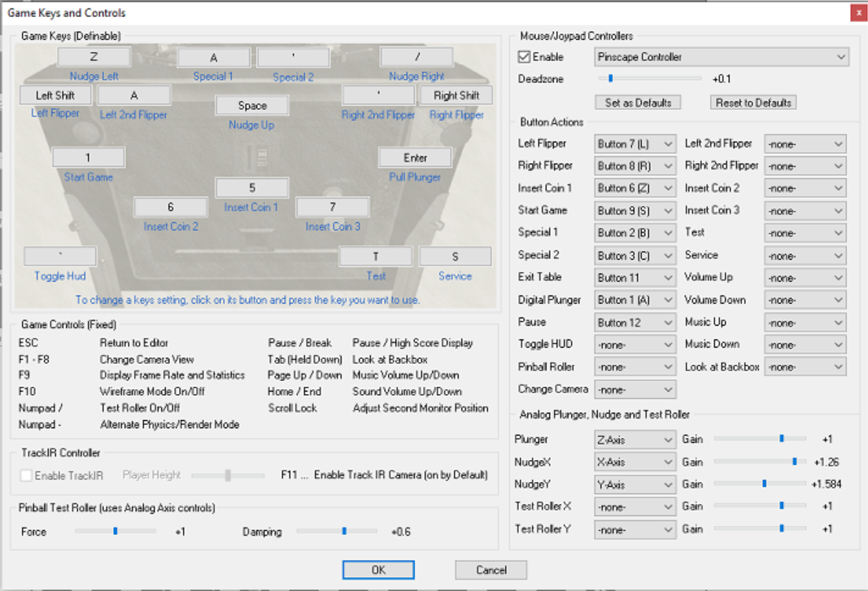The width and height of the screenshot is (868, 591).
Task: Click the Nudge Right key button
Action: tap(417, 56)
